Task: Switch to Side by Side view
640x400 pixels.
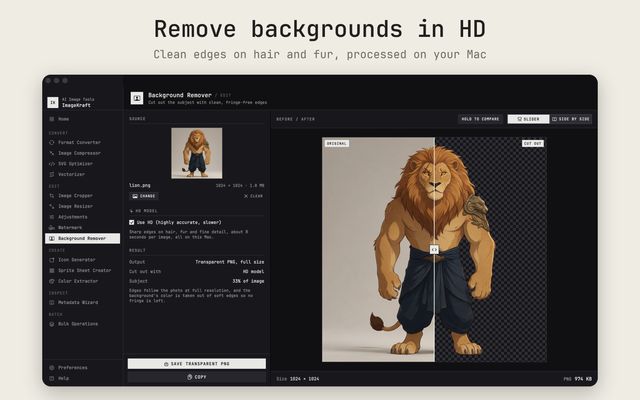Action: [x=571, y=119]
